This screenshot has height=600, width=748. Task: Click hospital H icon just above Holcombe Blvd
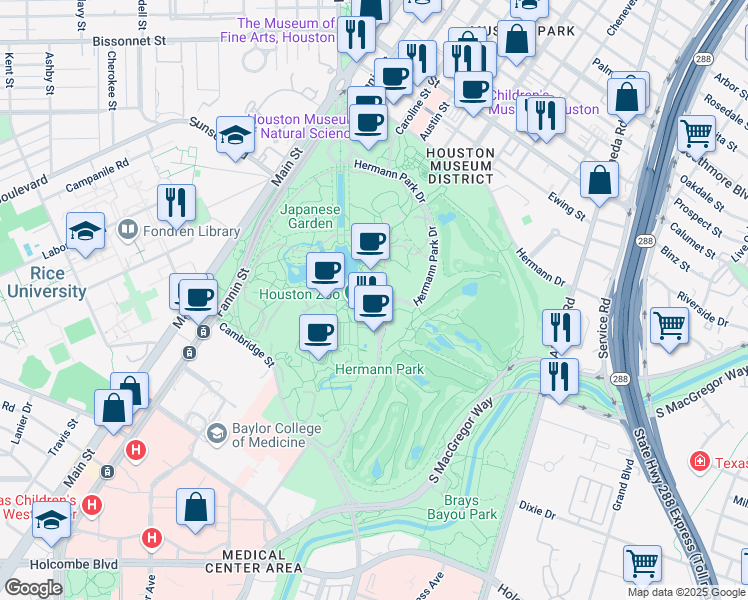click(x=152, y=538)
